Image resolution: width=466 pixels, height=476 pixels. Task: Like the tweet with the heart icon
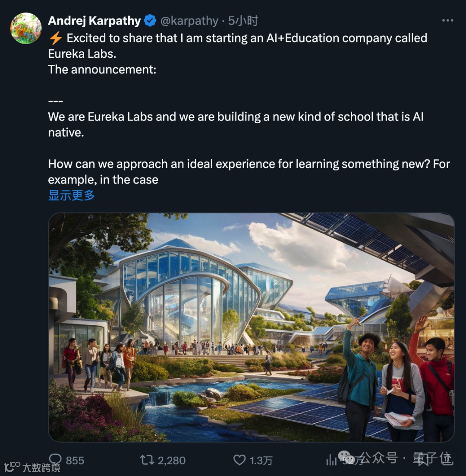[239, 460]
